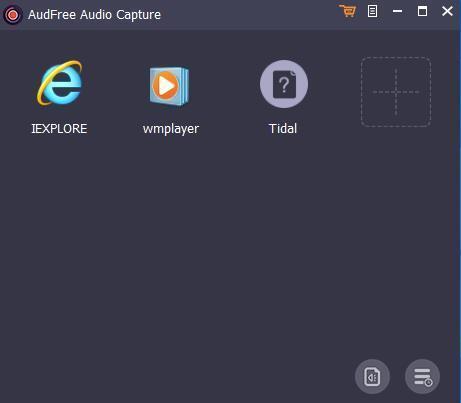Open the wmplayer media player icon
The width and height of the screenshot is (461, 403).
tap(169, 86)
